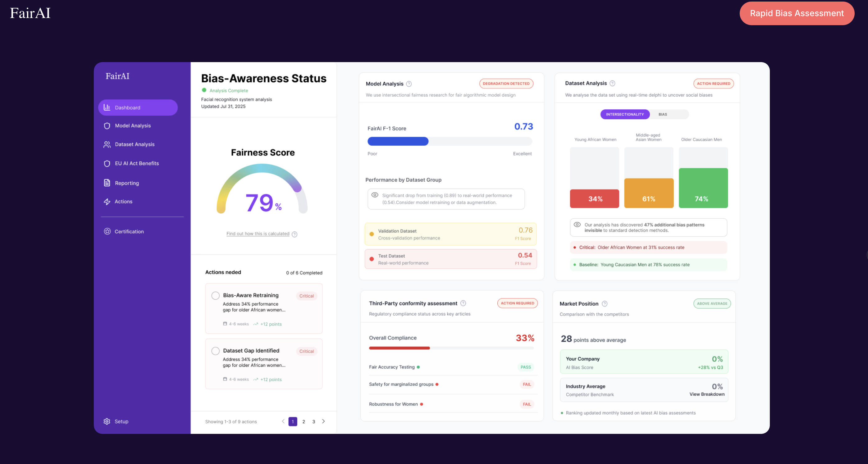Open the Certification badge icon
The image size is (868, 464).
107,231
